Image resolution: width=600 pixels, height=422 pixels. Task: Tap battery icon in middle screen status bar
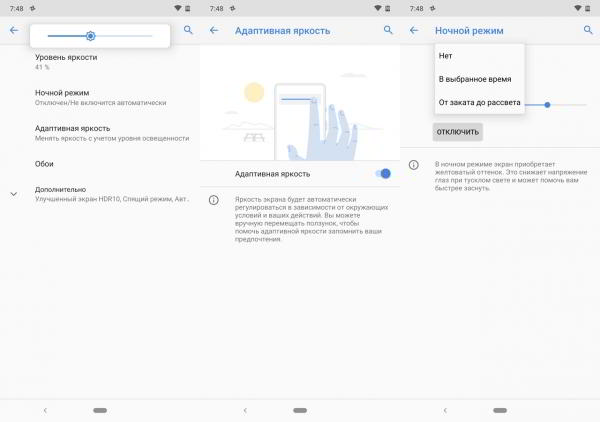pos(388,8)
